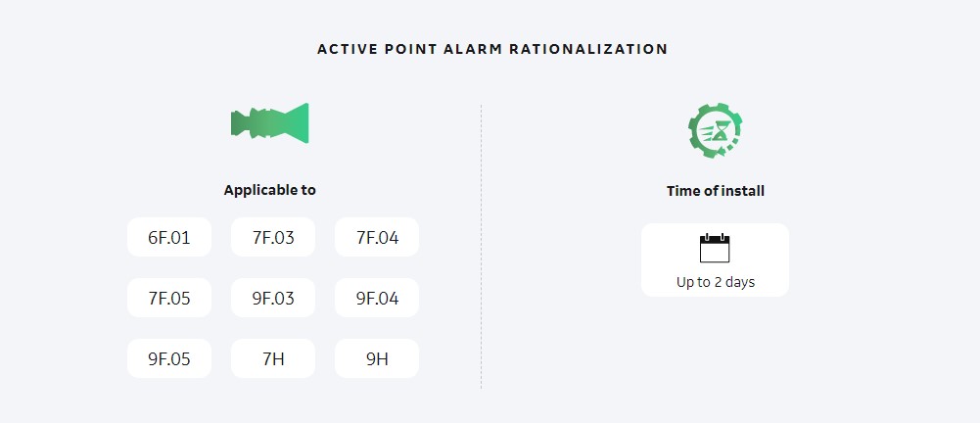Click the Active Point Alarm Rationalization heading
The image size is (980, 423).
click(x=491, y=49)
